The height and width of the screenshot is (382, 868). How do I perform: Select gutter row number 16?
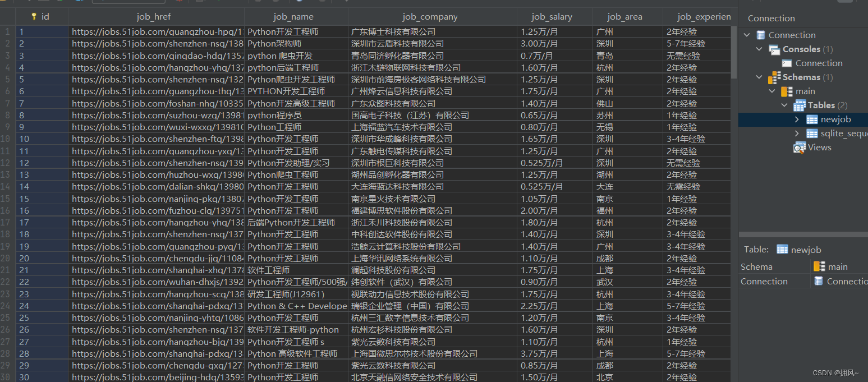(x=7, y=210)
